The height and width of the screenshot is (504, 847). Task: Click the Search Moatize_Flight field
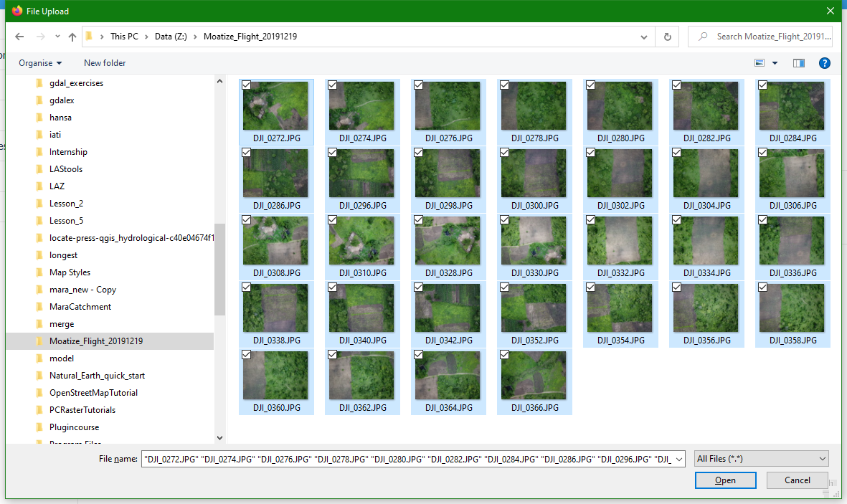click(x=760, y=37)
